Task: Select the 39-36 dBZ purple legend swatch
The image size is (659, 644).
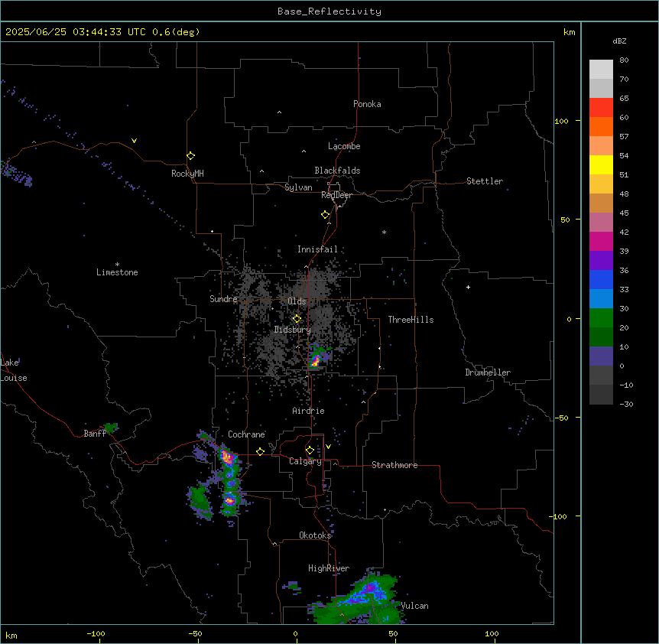Action: coord(601,260)
